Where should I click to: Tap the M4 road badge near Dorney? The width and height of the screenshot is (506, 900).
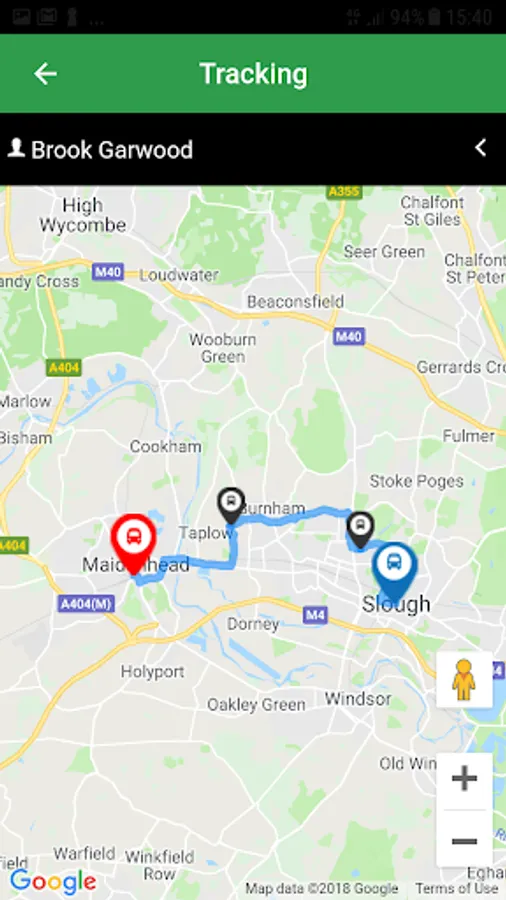pyautogui.click(x=315, y=615)
